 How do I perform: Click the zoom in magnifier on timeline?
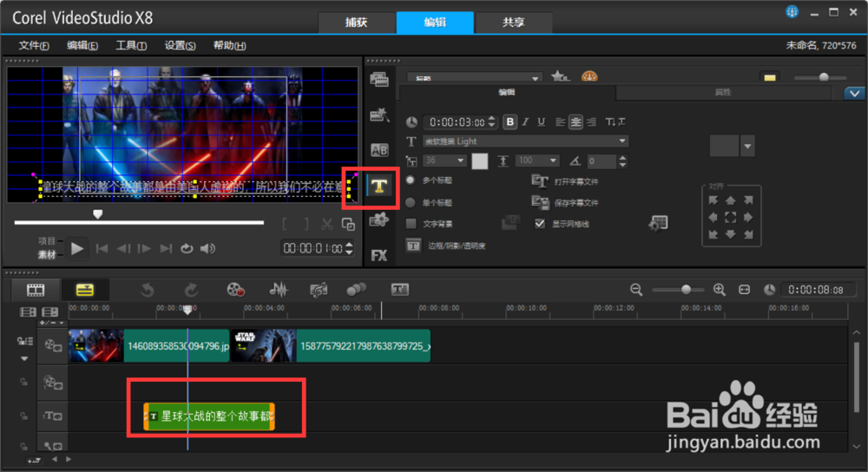pyautogui.click(x=719, y=290)
